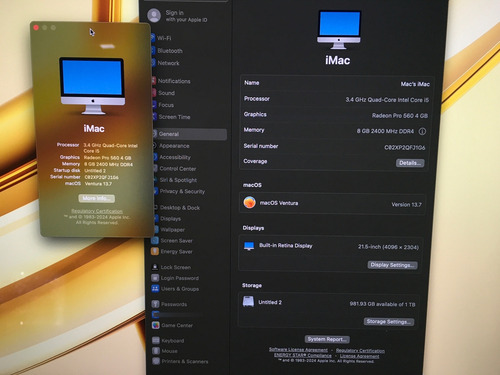
Task: Click the Accessibility icon
Action: [155, 157]
